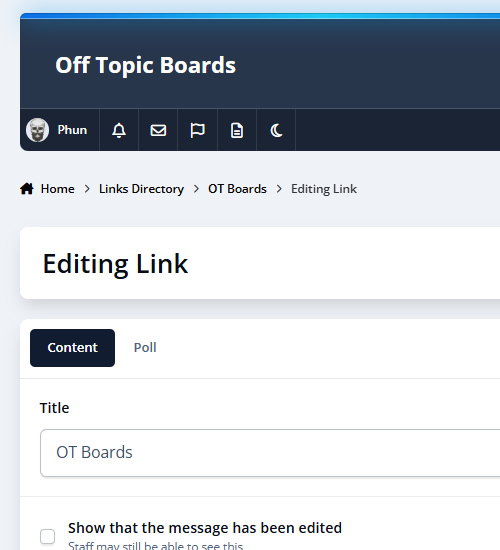Click the house icon in breadcrumb
Image resolution: width=500 pixels, height=550 pixels.
[27, 189]
